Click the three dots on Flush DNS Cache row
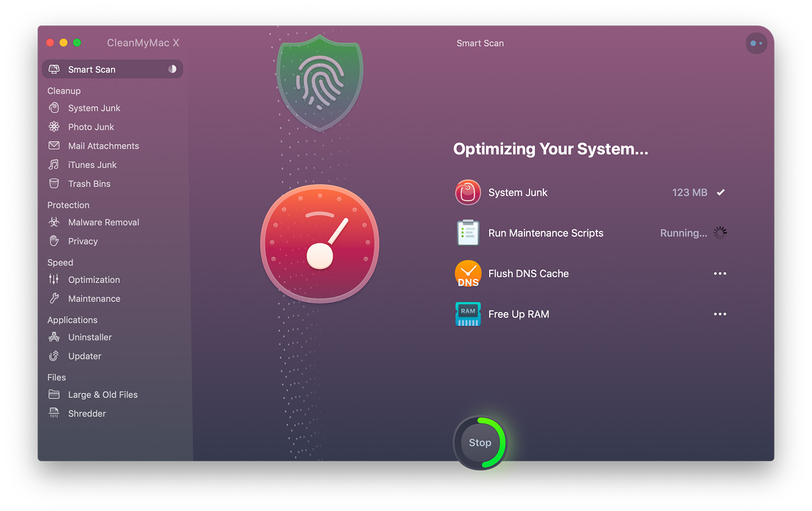812x511 pixels. click(720, 273)
